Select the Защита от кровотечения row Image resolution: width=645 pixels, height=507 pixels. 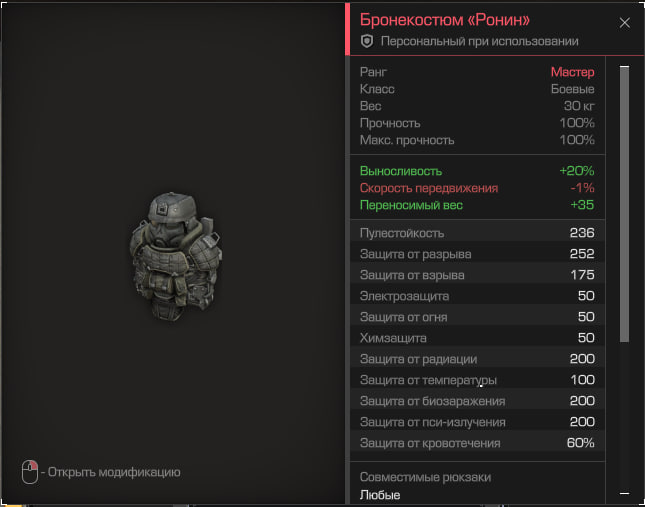(x=478, y=443)
